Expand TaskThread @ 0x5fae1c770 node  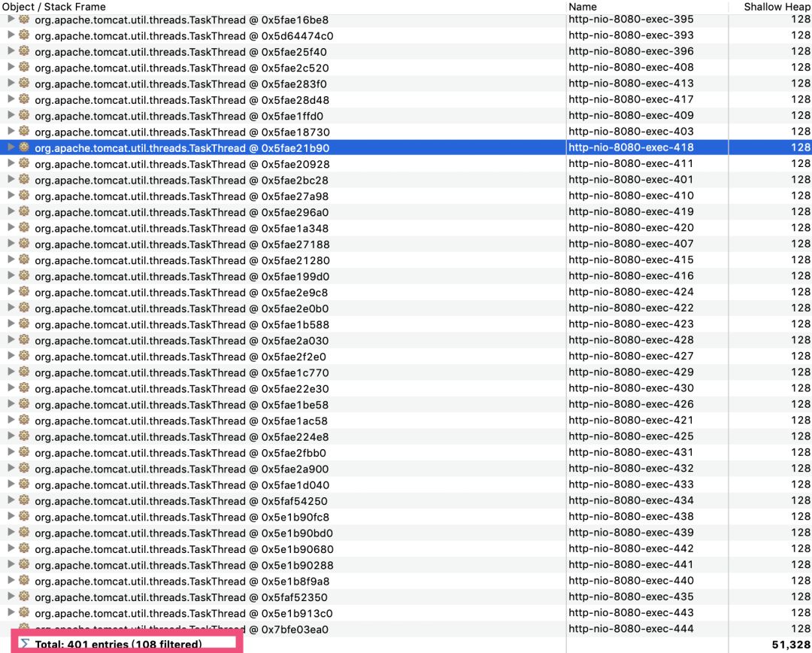[11, 372]
